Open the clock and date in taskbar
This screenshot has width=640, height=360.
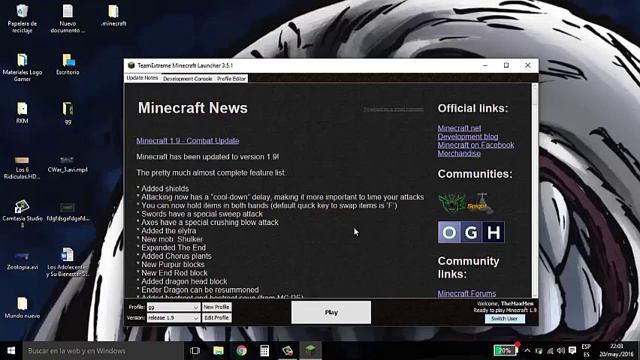click(616, 351)
